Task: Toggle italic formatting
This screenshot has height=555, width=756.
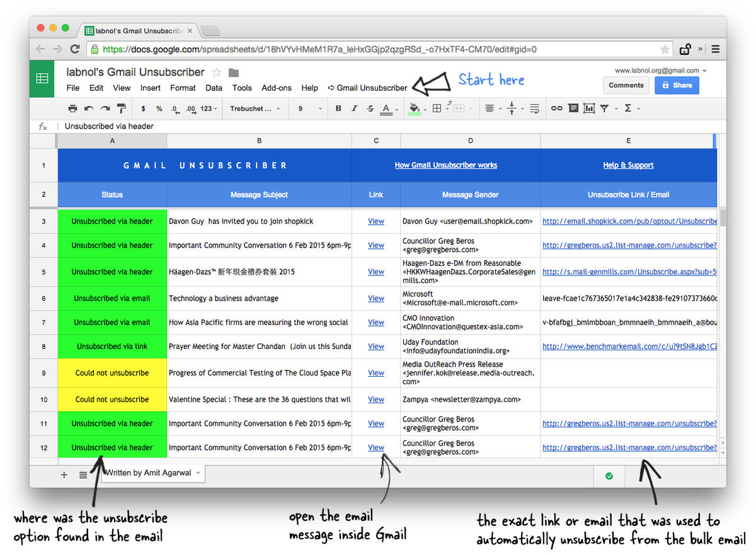Action: click(x=354, y=108)
